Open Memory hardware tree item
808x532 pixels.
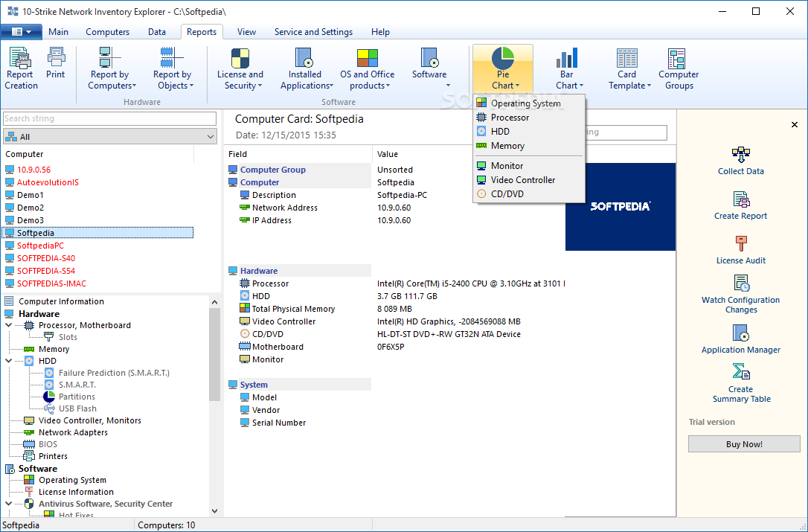[x=54, y=349]
